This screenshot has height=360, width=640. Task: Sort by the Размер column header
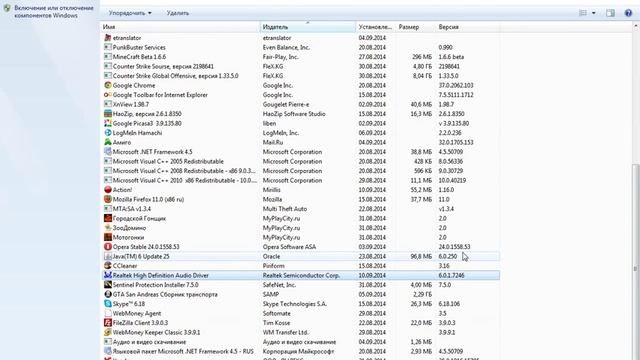(x=415, y=27)
